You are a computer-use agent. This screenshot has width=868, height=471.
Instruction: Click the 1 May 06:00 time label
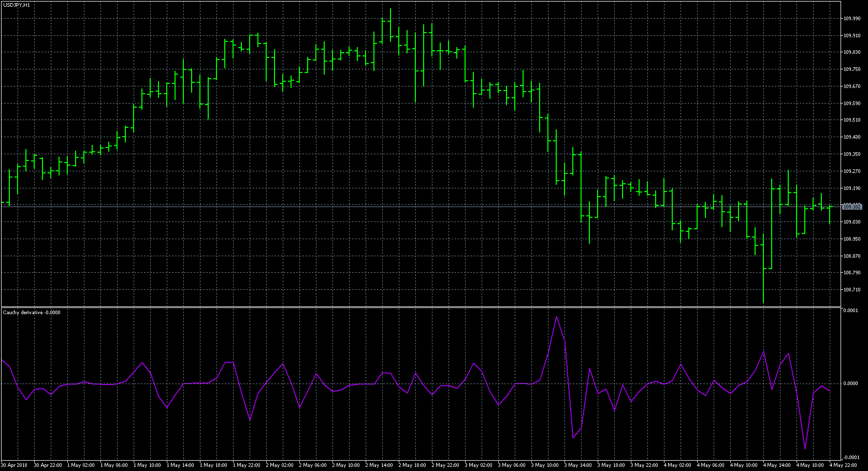pos(114,465)
